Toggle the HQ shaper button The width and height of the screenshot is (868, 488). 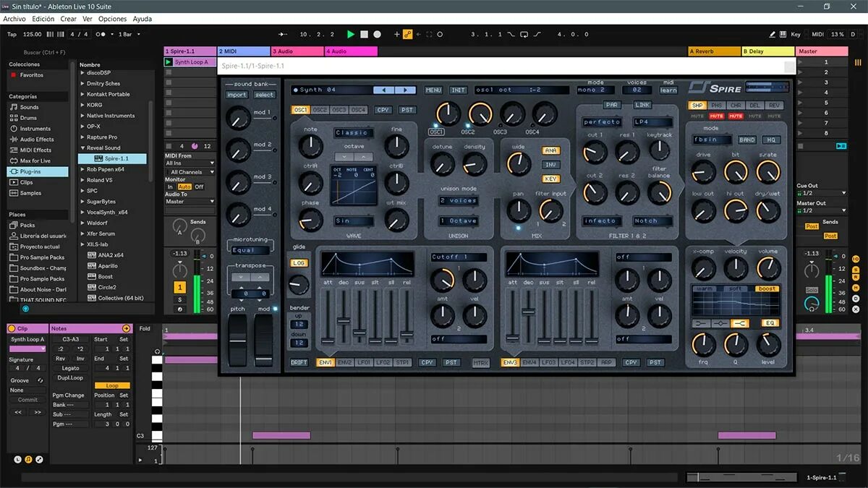coord(770,140)
